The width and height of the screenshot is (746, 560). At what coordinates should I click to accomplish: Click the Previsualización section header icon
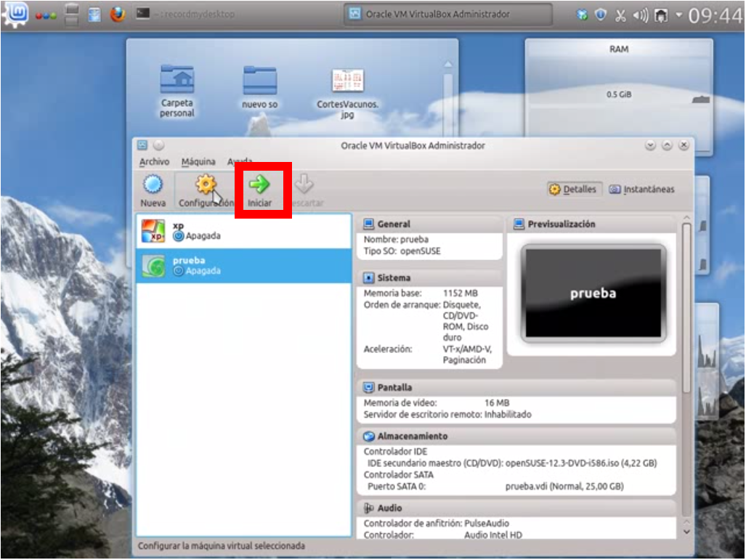519,224
